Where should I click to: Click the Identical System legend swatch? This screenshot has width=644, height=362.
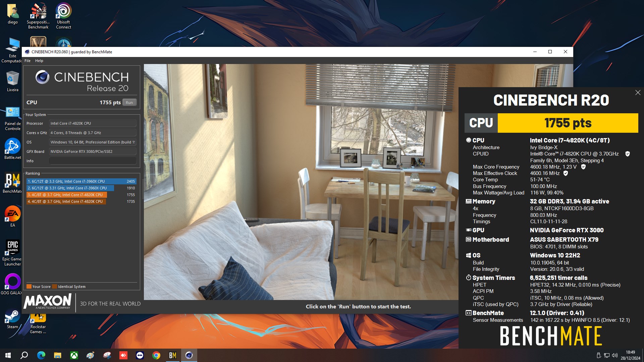tap(54, 287)
